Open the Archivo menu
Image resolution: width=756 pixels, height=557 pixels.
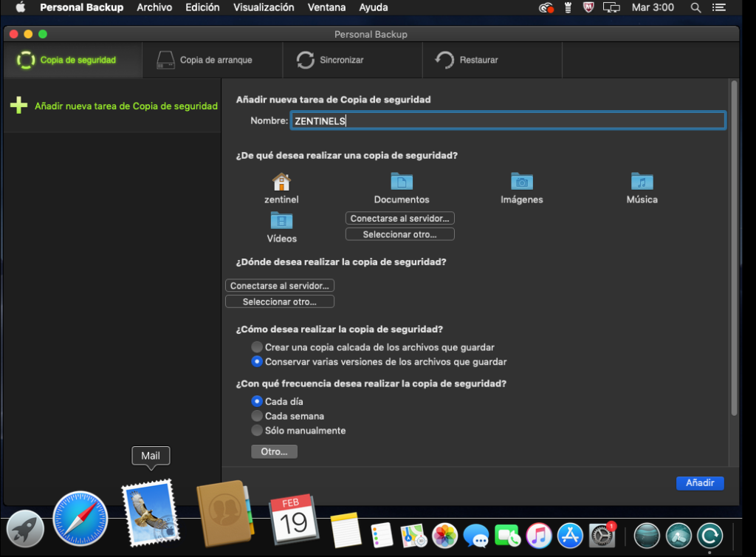[x=154, y=7]
